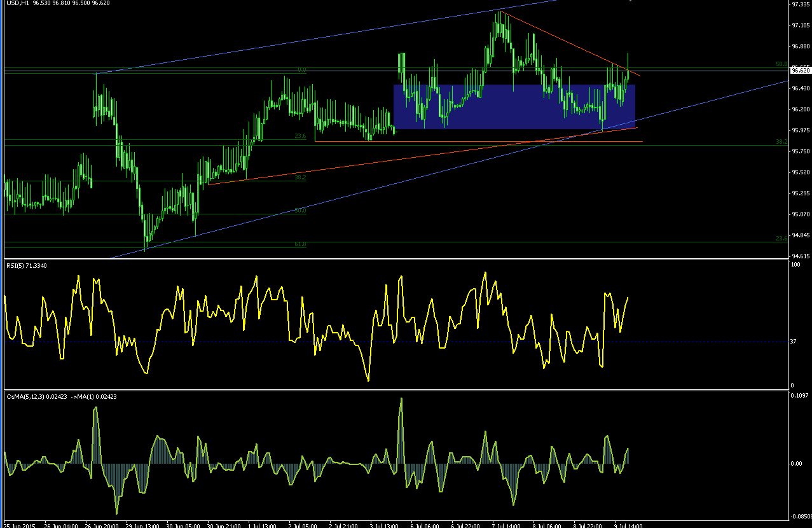The width and height of the screenshot is (812, 528).
Task: Click the 97.105 price scale label
Action: pyautogui.click(x=800, y=25)
